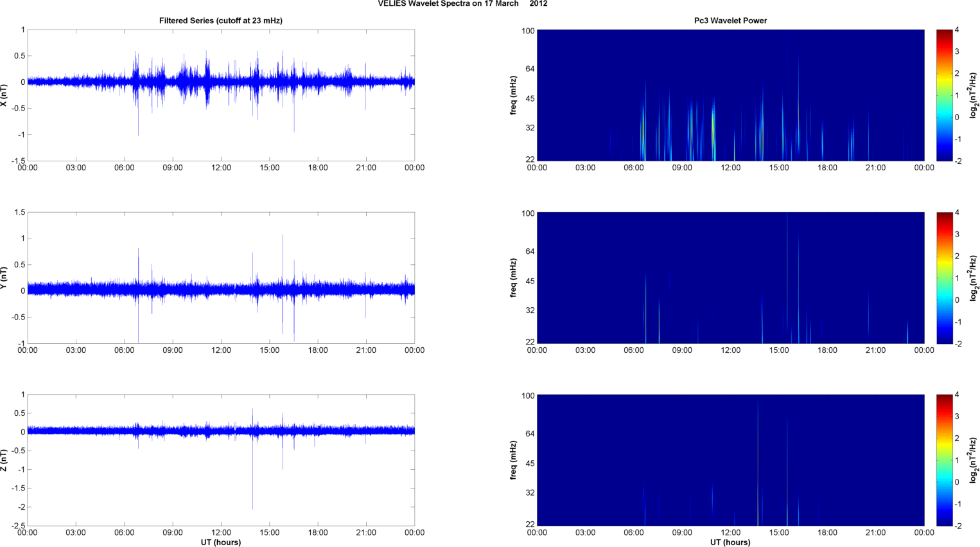980x547 pixels.
Task: Click the -2.5 tick on the Z axis
Action: point(18,526)
